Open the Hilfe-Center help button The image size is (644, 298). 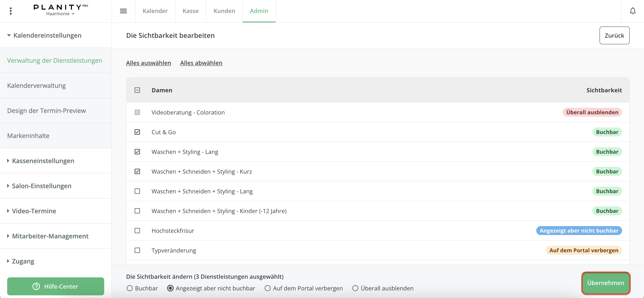[x=55, y=286]
